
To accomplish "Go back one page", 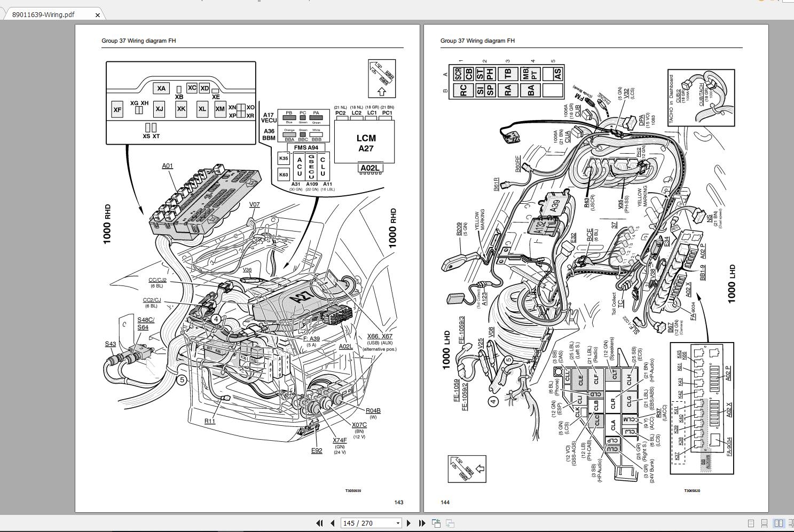I will click(332, 523).
